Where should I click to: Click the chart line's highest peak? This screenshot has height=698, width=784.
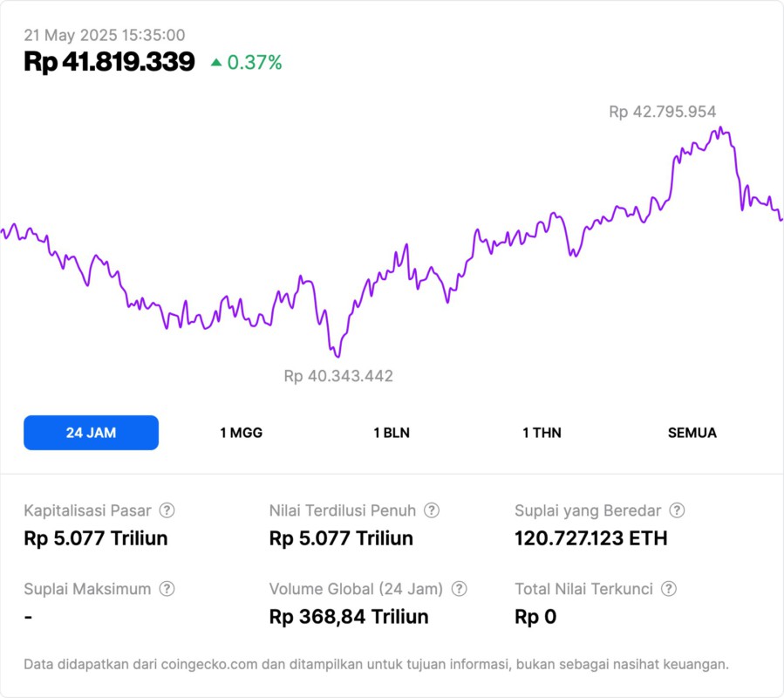click(x=721, y=129)
